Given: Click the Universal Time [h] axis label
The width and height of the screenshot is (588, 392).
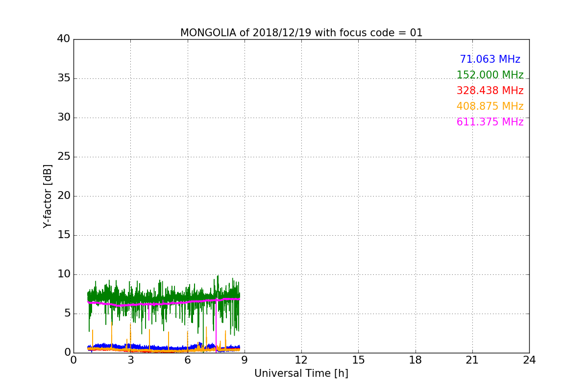Looking at the screenshot, I should point(301,373).
